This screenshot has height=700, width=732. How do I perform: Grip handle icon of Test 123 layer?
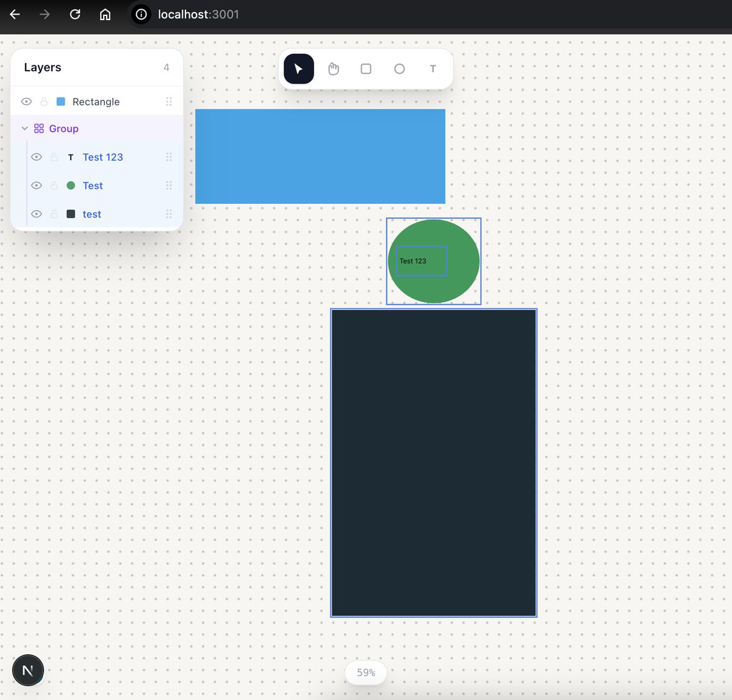point(169,157)
